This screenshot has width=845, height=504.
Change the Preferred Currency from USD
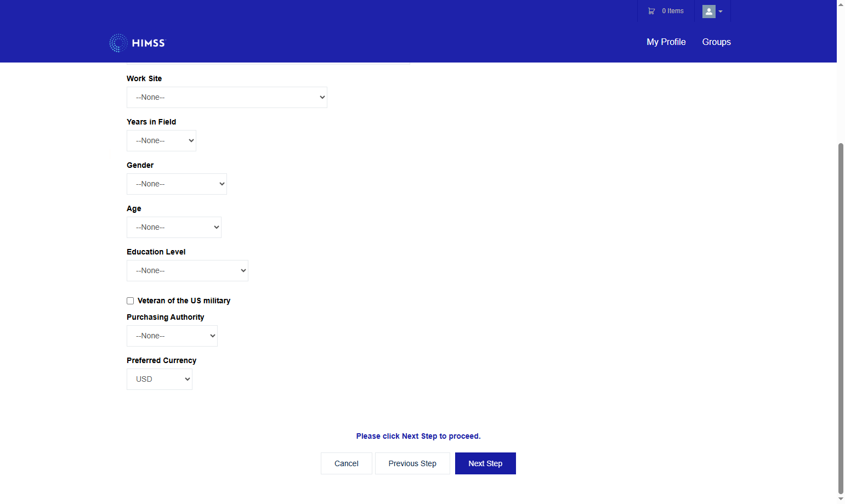[x=160, y=379]
